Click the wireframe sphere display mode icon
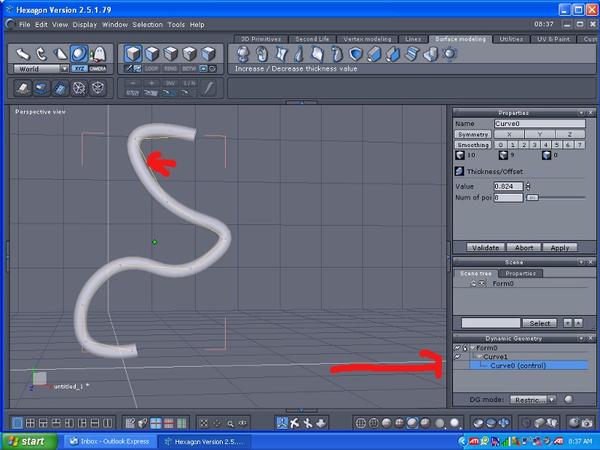This screenshot has height=450, width=600. pos(360,423)
